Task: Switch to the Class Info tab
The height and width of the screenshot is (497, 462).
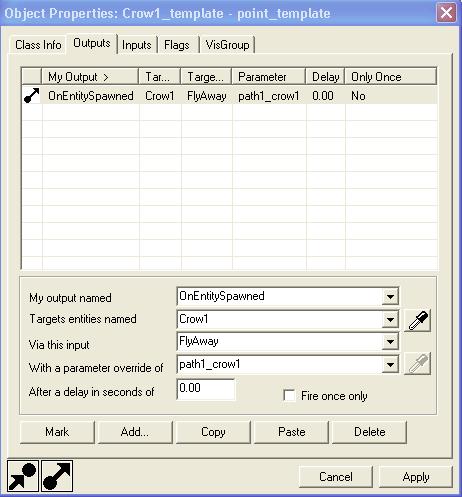Action: (x=38, y=45)
